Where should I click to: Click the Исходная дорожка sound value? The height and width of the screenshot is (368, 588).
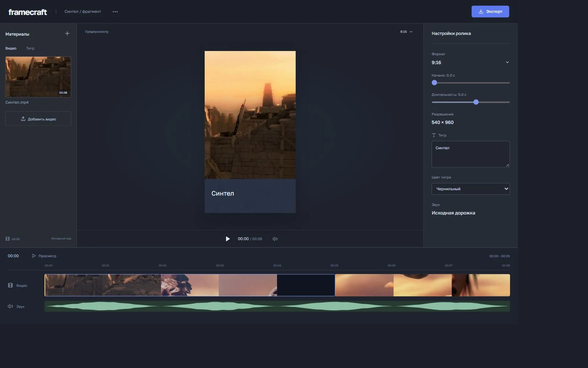click(x=453, y=213)
